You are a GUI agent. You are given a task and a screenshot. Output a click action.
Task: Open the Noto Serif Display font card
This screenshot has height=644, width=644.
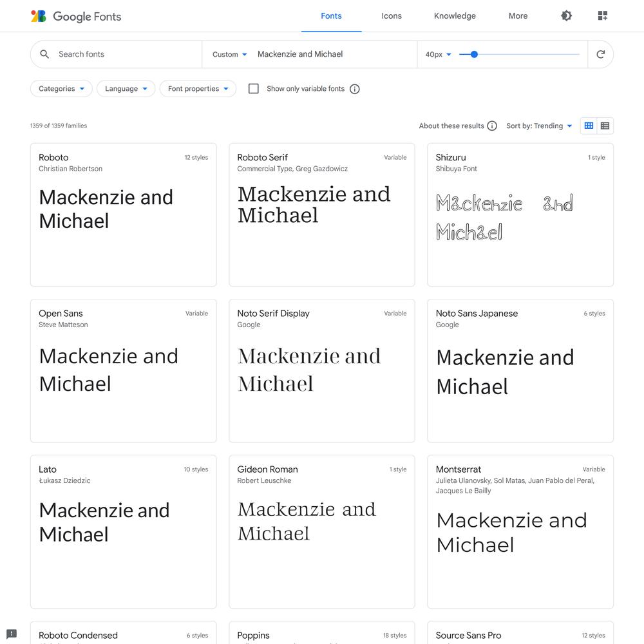[321, 371]
